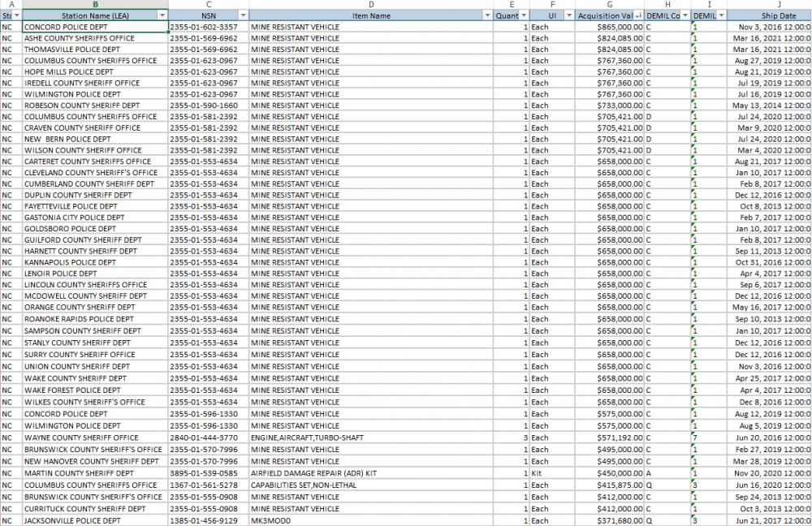
Task: Select NSN cell 2840-01-444-3770
Action: tap(208, 438)
